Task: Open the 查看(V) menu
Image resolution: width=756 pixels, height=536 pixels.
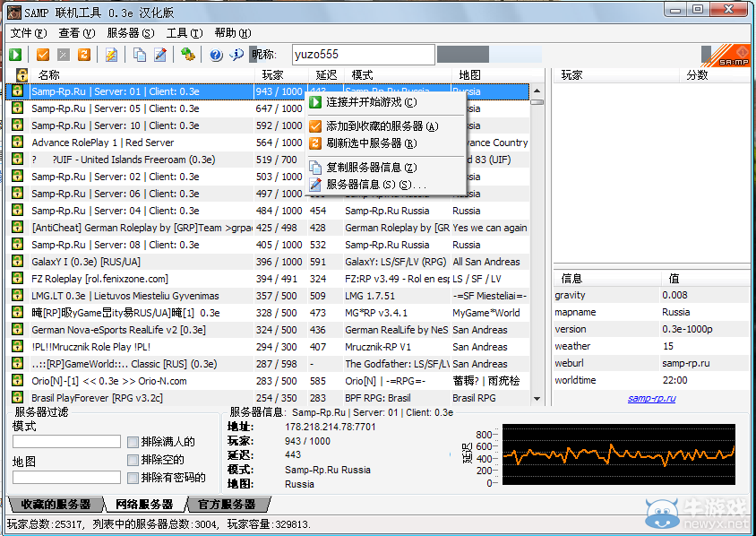Action: pyautogui.click(x=77, y=33)
